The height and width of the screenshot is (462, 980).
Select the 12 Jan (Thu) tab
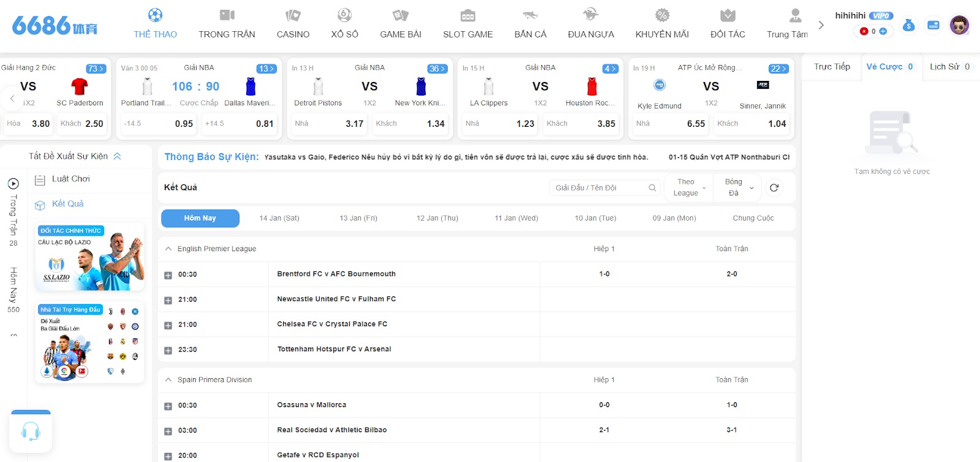tap(437, 218)
